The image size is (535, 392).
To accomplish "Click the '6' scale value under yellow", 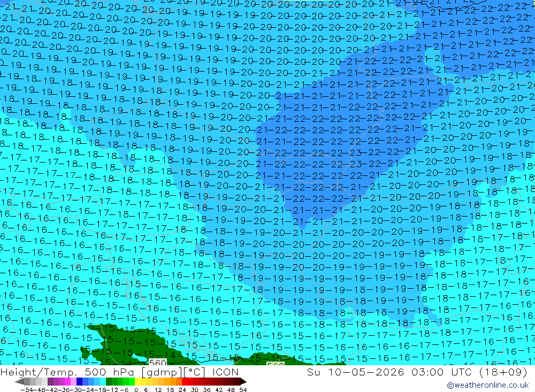I will coord(146,390).
